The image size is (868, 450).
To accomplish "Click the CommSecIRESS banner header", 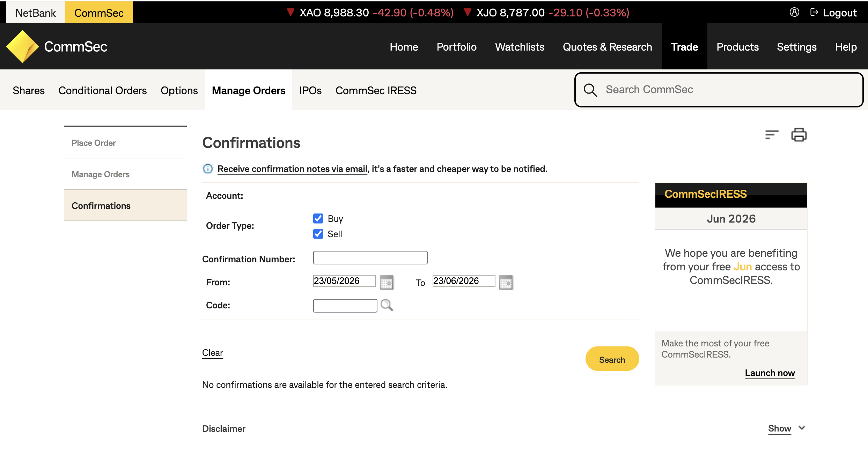I will (731, 195).
